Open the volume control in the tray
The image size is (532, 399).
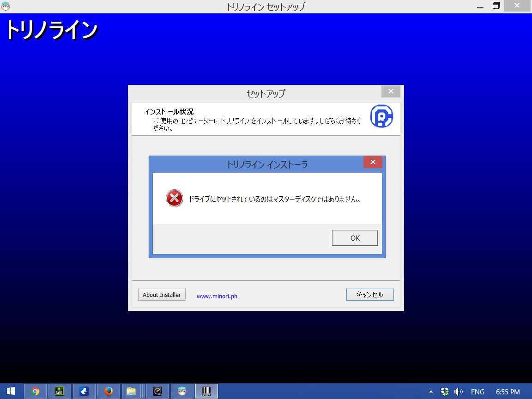click(x=459, y=392)
